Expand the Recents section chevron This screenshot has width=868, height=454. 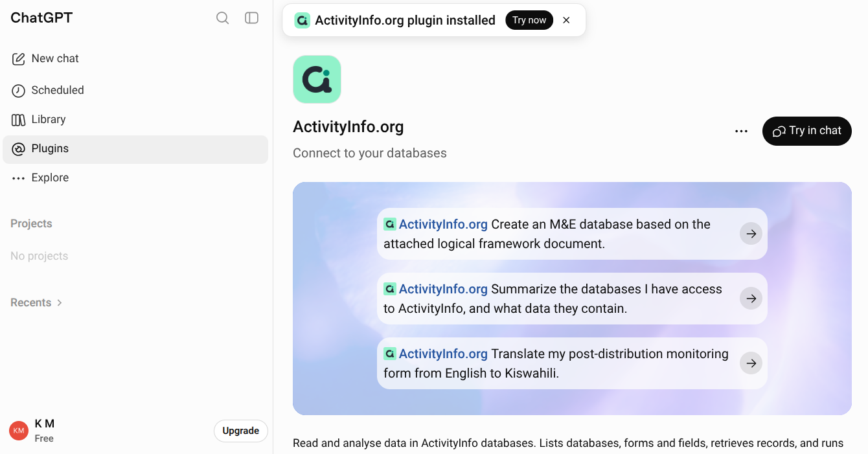tap(60, 302)
